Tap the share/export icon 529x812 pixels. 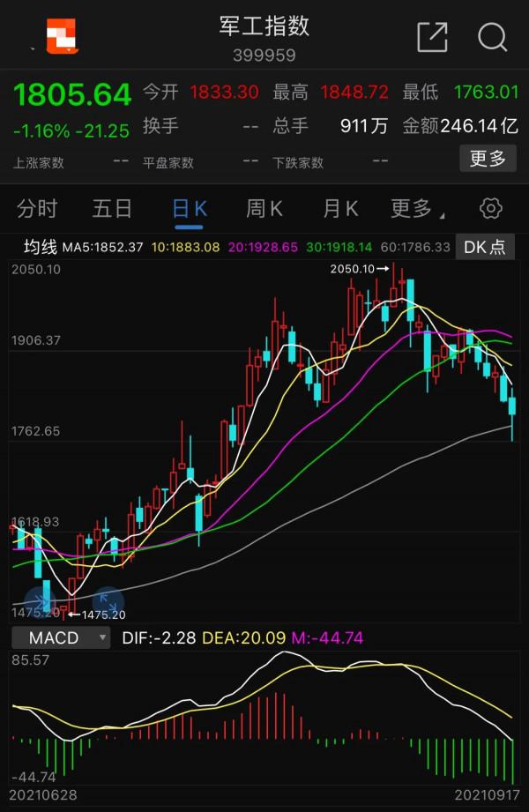(x=432, y=37)
